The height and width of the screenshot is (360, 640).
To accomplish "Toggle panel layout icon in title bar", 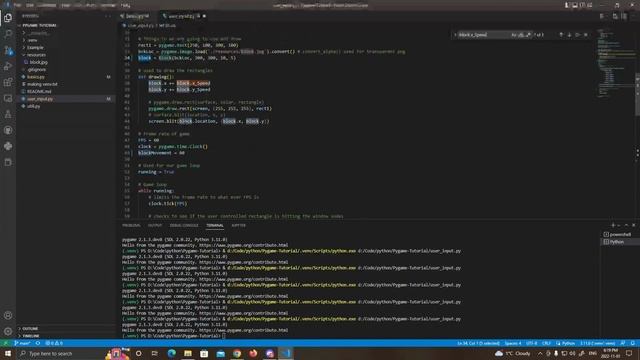I will [575, 5].
